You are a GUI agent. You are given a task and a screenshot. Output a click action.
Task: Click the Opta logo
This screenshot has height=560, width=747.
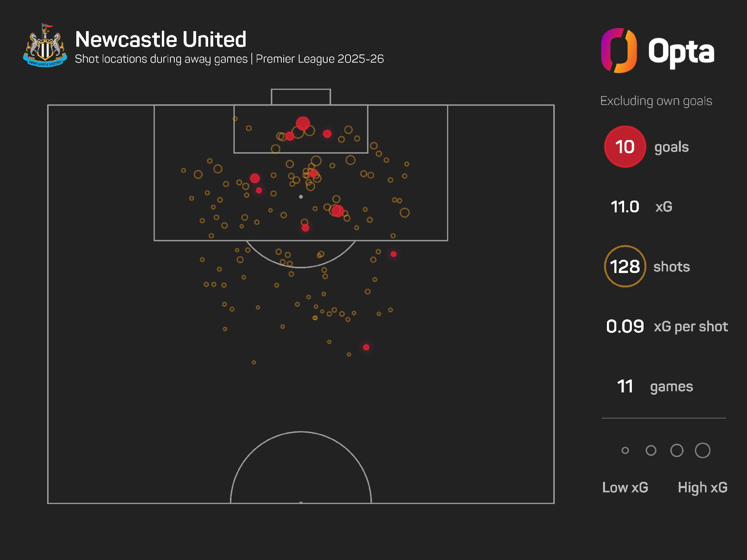tap(658, 51)
